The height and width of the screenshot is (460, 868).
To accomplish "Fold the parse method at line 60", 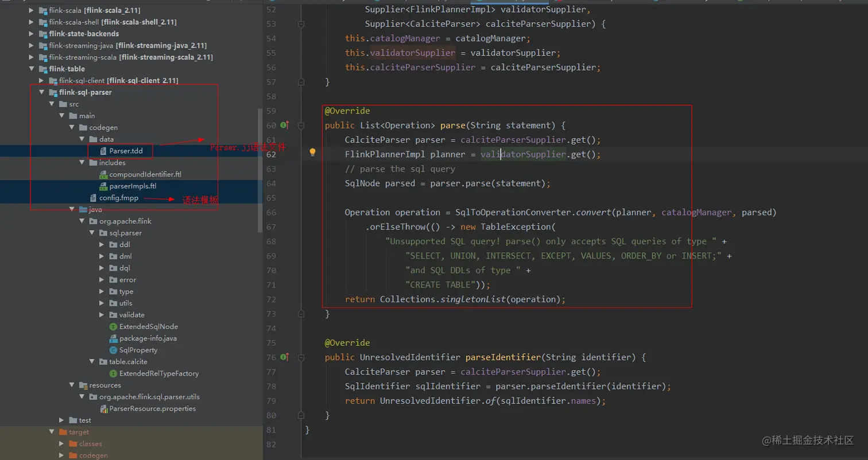I will click(x=300, y=125).
